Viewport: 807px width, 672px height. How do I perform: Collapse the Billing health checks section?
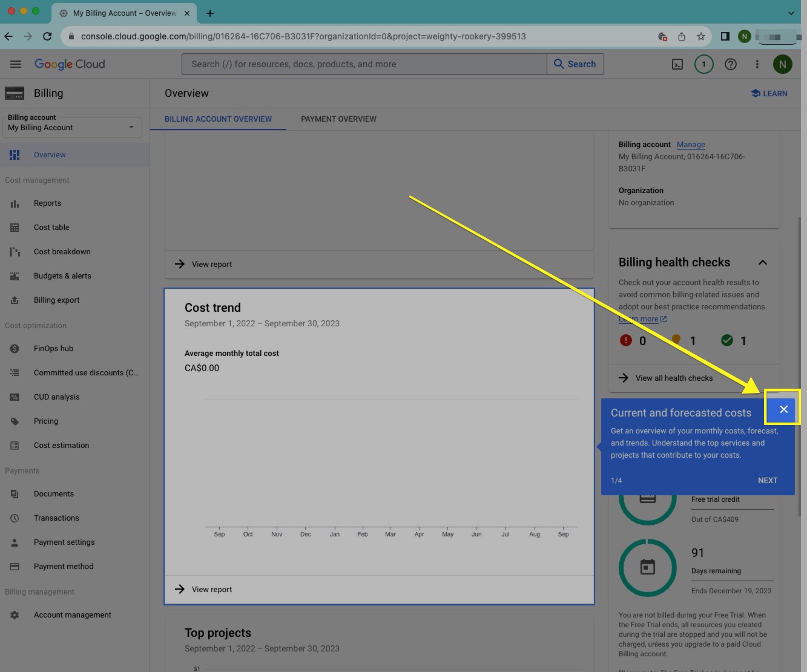pyautogui.click(x=763, y=262)
